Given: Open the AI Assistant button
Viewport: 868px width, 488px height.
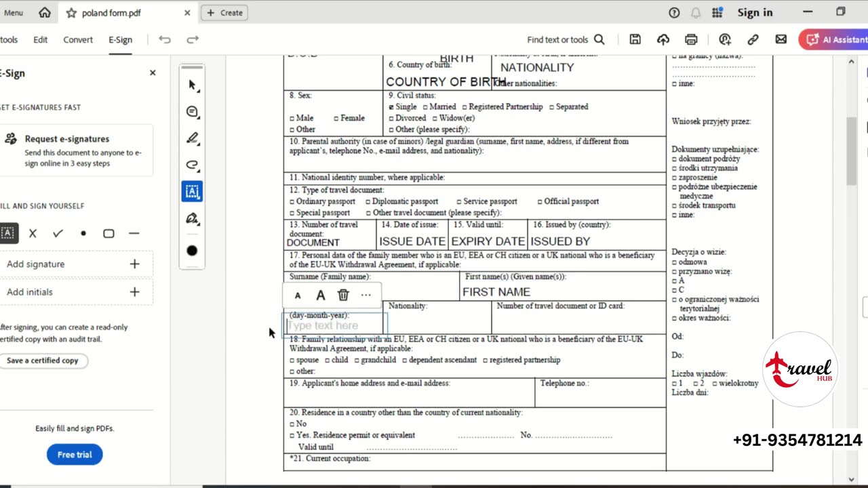Looking at the screenshot, I should pos(833,39).
